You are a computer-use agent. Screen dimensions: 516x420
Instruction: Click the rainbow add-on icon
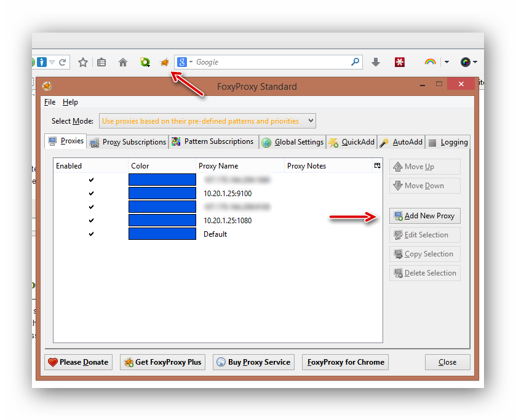pyautogui.click(x=430, y=62)
